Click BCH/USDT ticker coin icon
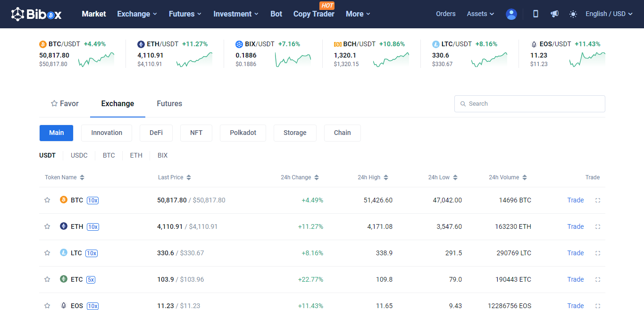 (x=338, y=44)
